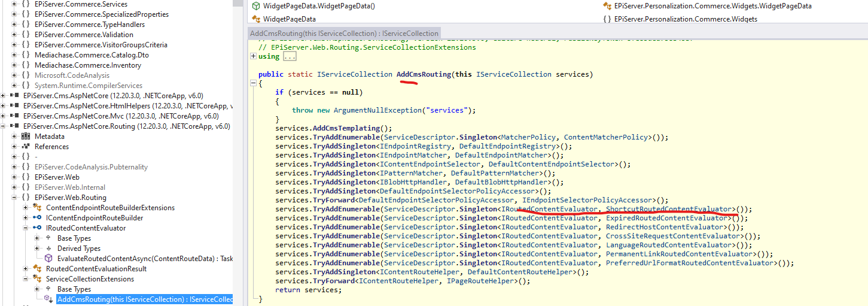Follow the ShortcutRoutedContentEvaluator type link
The width and height of the screenshot is (868, 306).
668,209
